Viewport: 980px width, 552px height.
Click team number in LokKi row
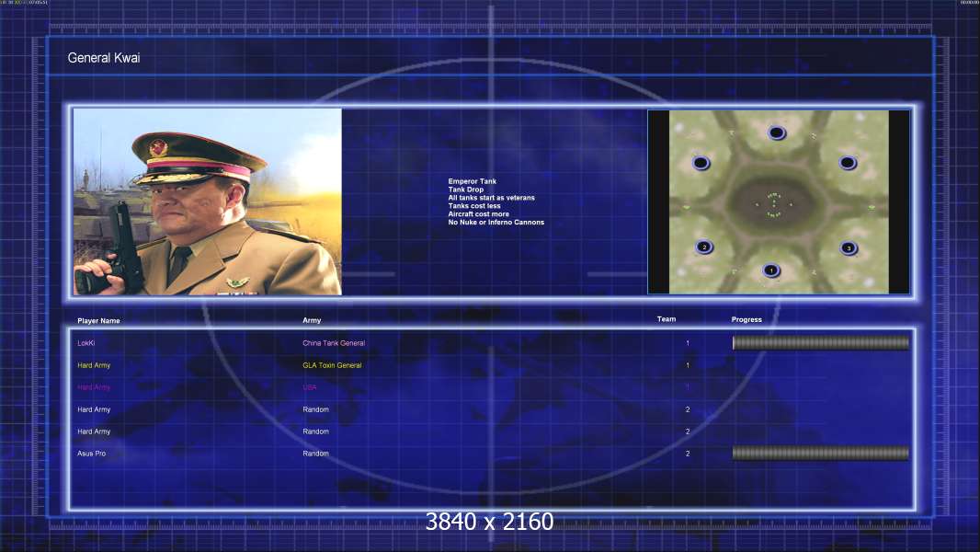pyautogui.click(x=688, y=343)
